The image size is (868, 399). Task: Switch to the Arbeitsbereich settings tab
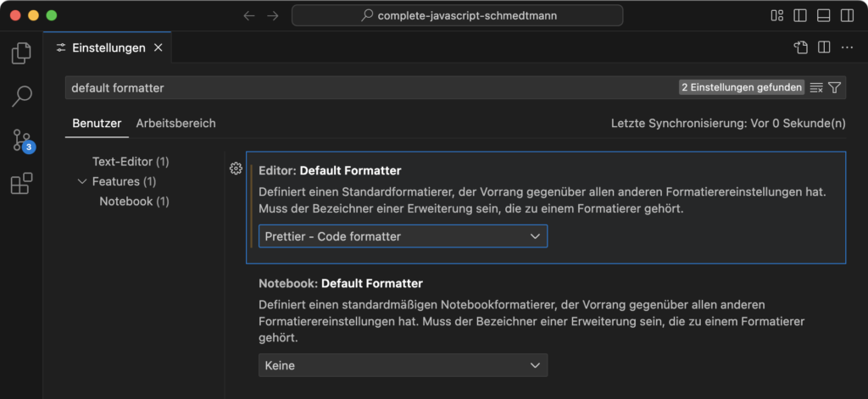(176, 123)
